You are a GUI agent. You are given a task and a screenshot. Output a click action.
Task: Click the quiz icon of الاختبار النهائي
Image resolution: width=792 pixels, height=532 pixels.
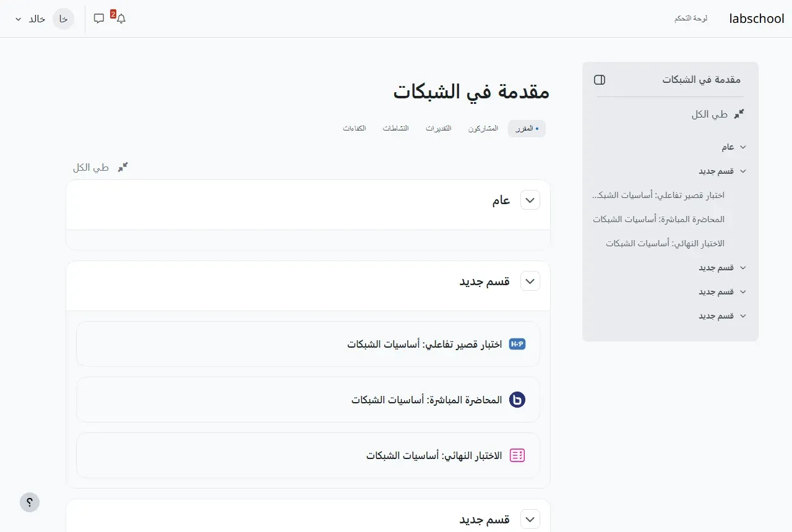(x=517, y=455)
